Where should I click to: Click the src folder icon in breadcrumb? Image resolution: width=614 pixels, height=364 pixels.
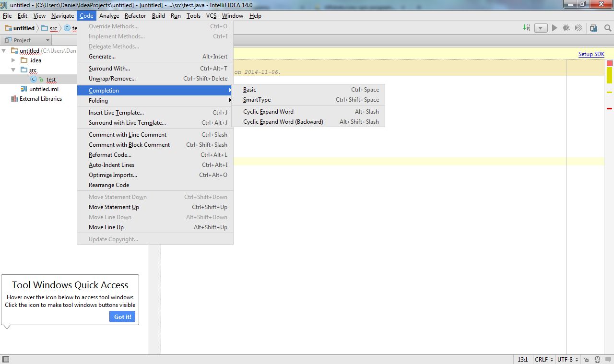pyautogui.click(x=45, y=28)
